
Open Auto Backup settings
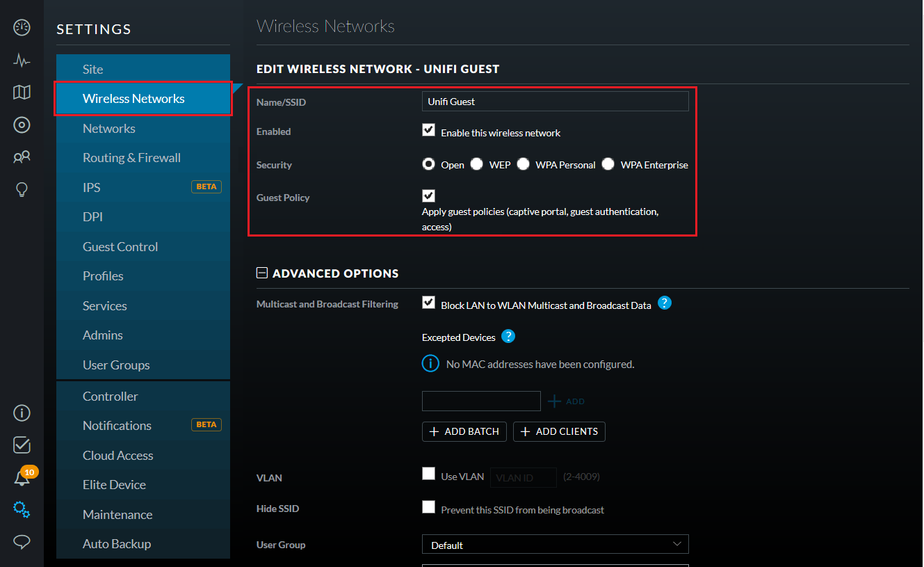(143, 543)
